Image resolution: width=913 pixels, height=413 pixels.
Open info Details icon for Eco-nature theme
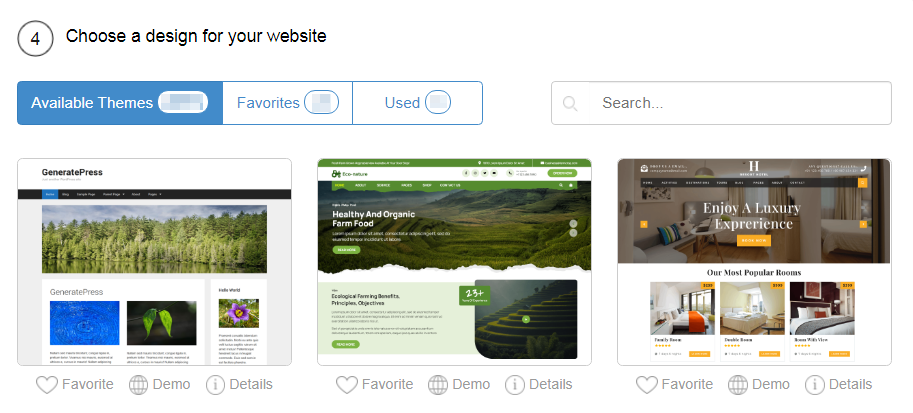click(x=515, y=384)
